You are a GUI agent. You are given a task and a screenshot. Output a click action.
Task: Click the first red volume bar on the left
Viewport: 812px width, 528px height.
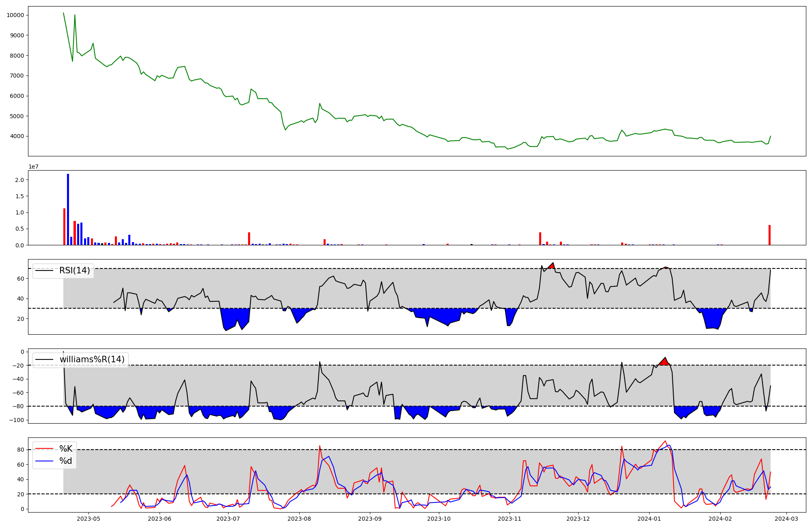[x=64, y=227]
